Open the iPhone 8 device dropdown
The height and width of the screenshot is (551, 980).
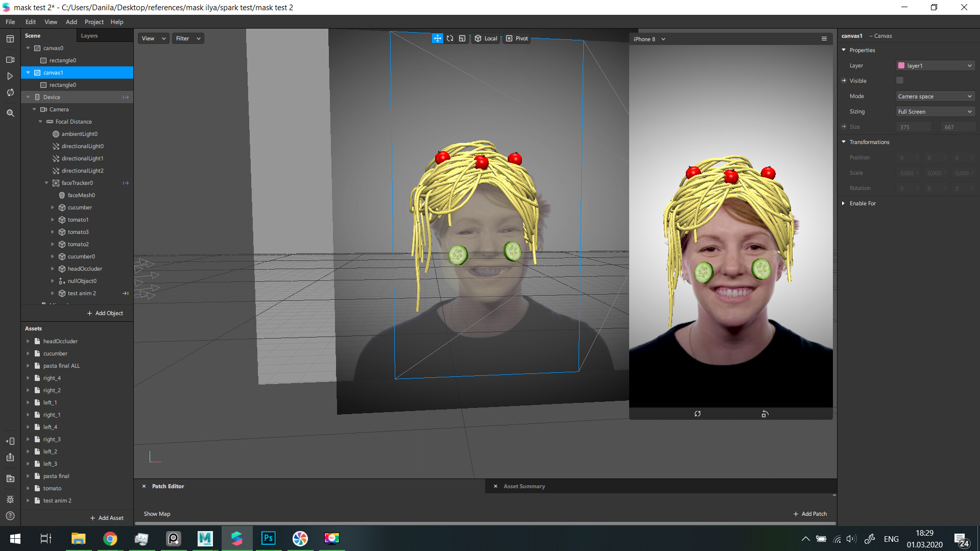click(x=650, y=39)
